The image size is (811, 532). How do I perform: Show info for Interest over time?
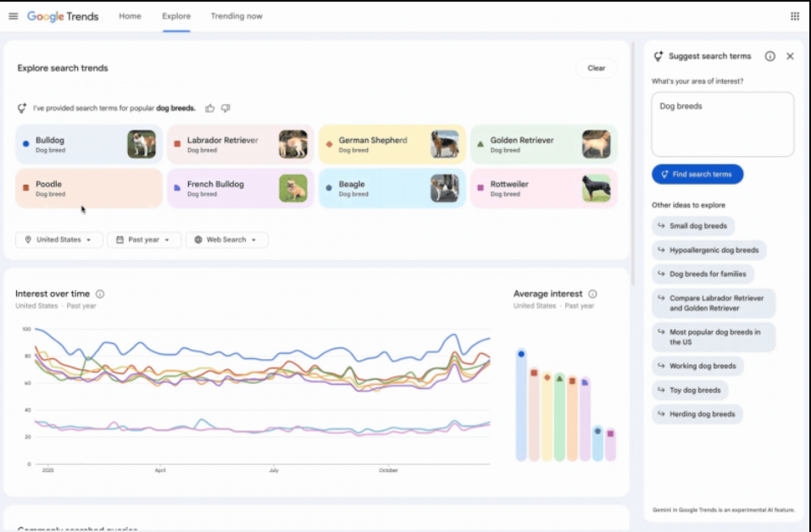(100, 294)
